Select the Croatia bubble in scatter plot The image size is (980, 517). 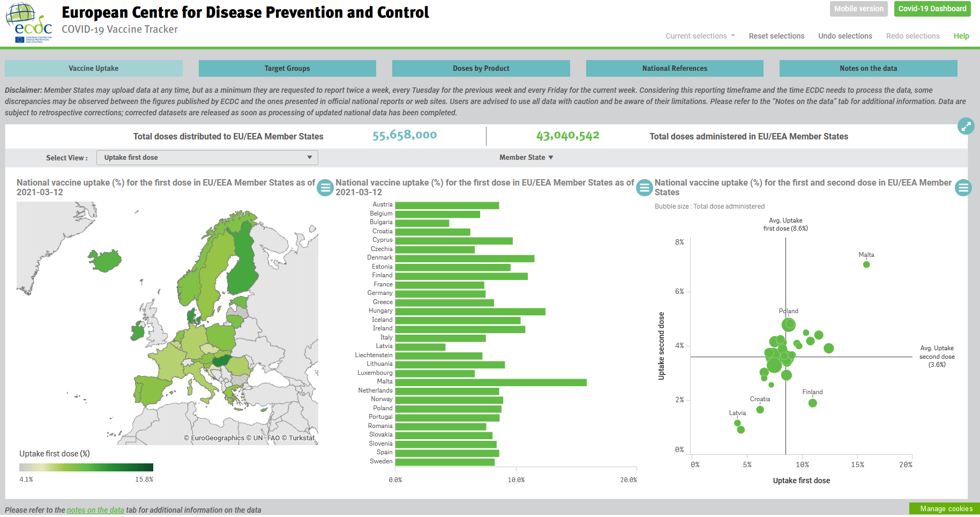pyautogui.click(x=760, y=410)
